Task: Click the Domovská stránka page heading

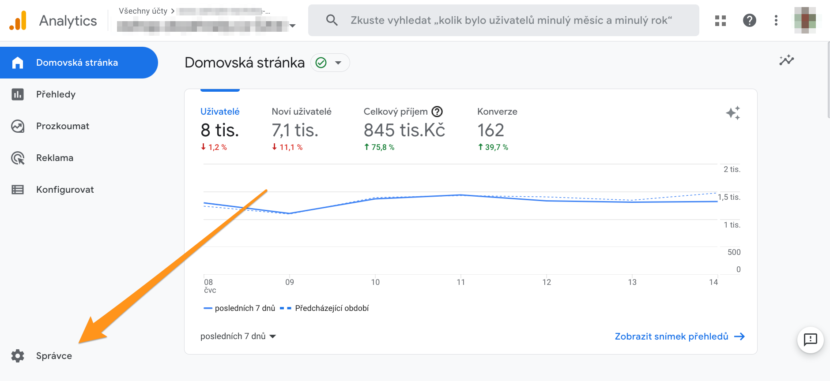Action: click(x=245, y=63)
